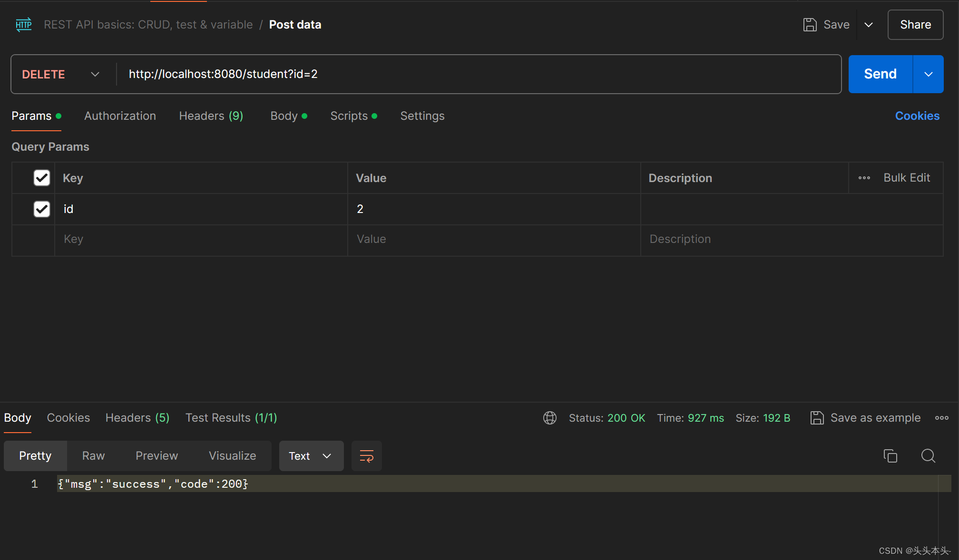Open the Text format dropdown
This screenshot has height=560, width=959.
coord(311,456)
